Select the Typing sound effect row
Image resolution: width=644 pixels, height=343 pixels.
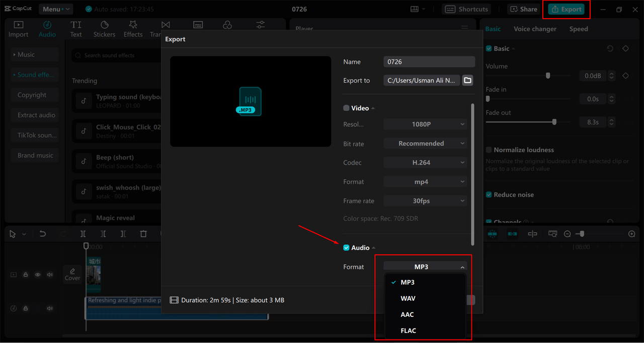[x=117, y=101]
